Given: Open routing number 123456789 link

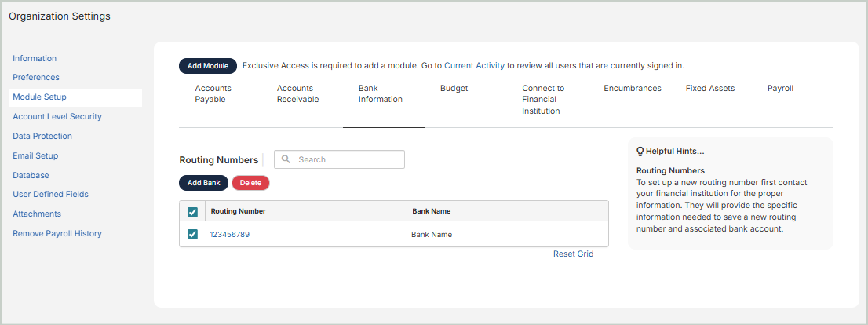Looking at the screenshot, I should click(229, 235).
